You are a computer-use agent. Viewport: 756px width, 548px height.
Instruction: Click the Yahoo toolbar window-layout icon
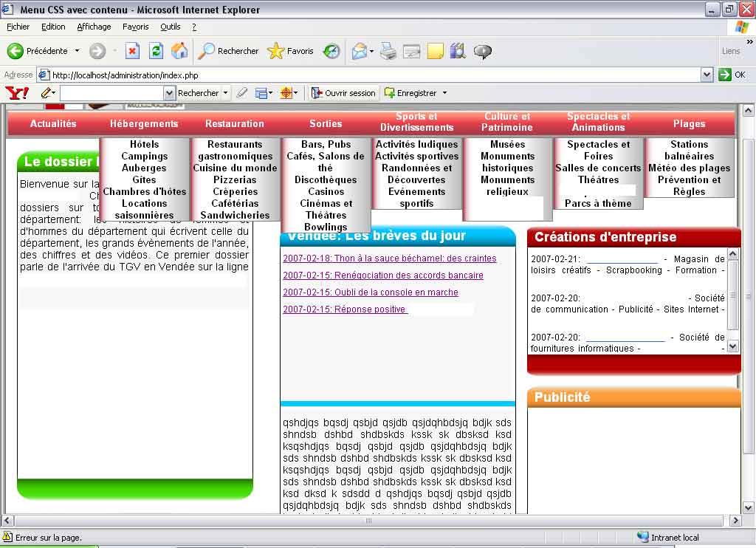tap(261, 92)
